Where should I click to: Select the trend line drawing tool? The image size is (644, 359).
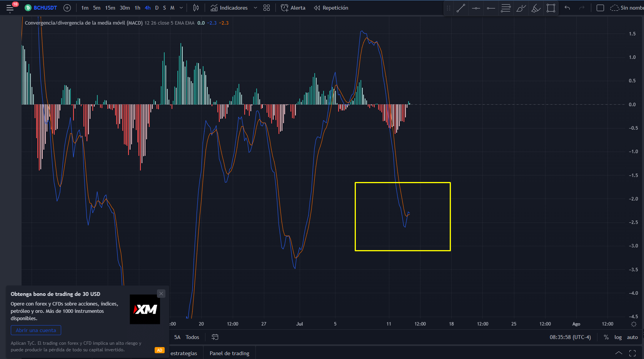pos(461,8)
